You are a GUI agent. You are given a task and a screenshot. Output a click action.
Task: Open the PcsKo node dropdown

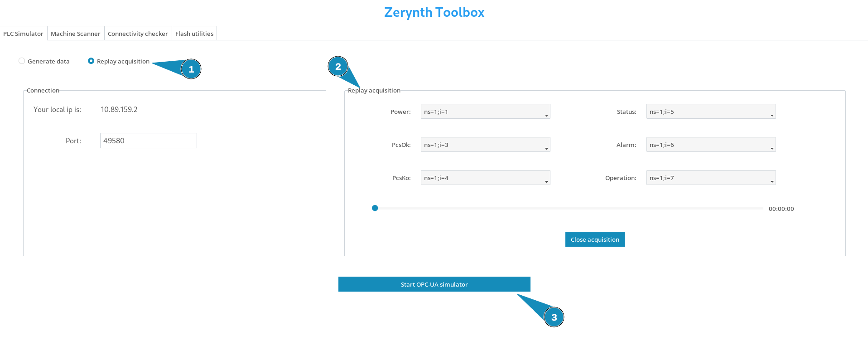pos(485,178)
